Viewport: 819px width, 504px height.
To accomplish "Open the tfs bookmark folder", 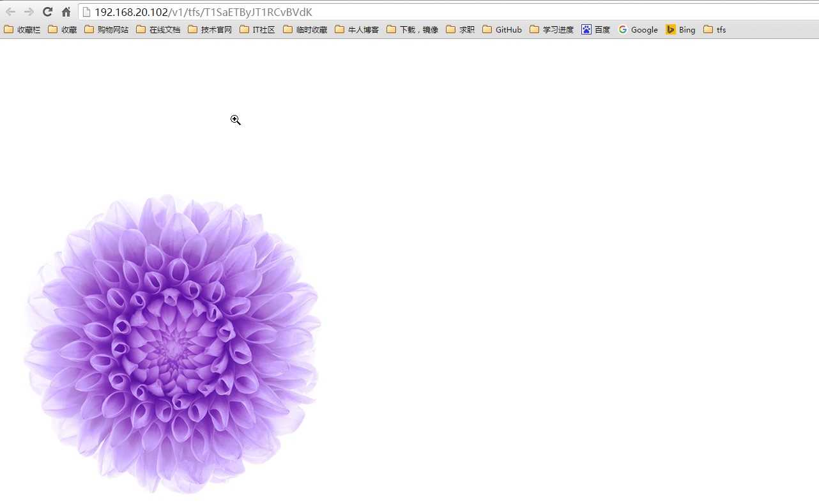I will [715, 29].
